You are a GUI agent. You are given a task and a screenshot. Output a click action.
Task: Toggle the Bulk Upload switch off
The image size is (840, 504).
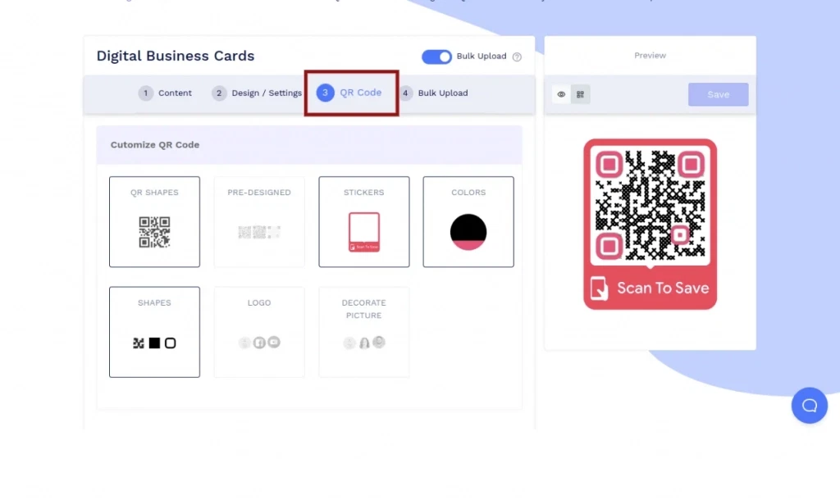[x=436, y=57]
